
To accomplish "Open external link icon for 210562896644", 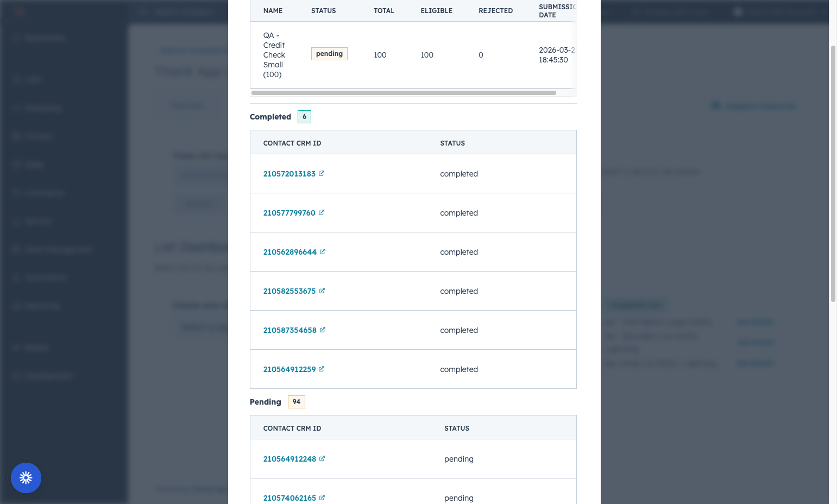I will click(323, 251).
